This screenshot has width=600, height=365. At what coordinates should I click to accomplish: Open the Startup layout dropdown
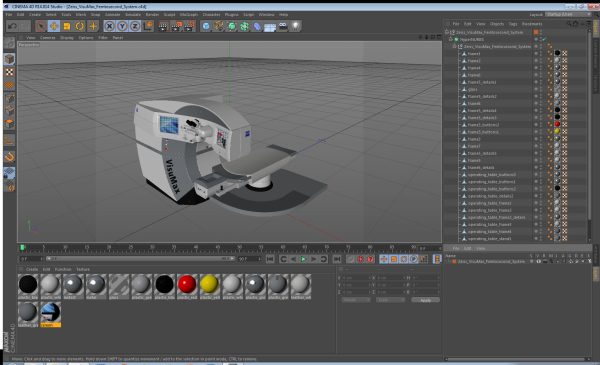(x=568, y=15)
